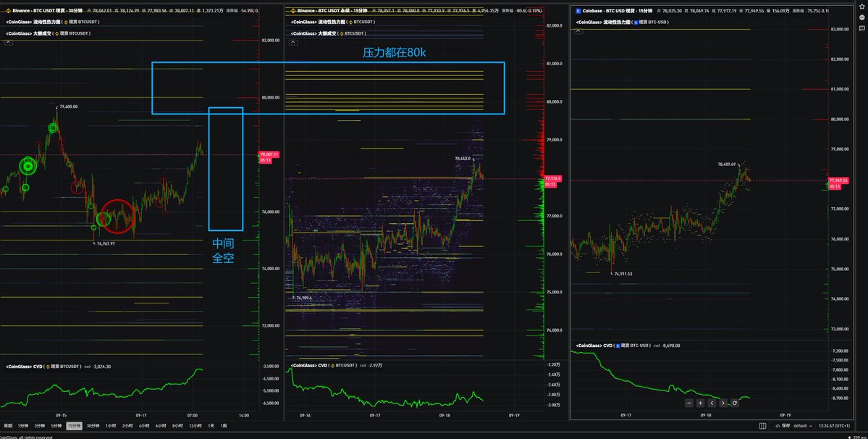Open the default layout dropdown

(x=802, y=426)
